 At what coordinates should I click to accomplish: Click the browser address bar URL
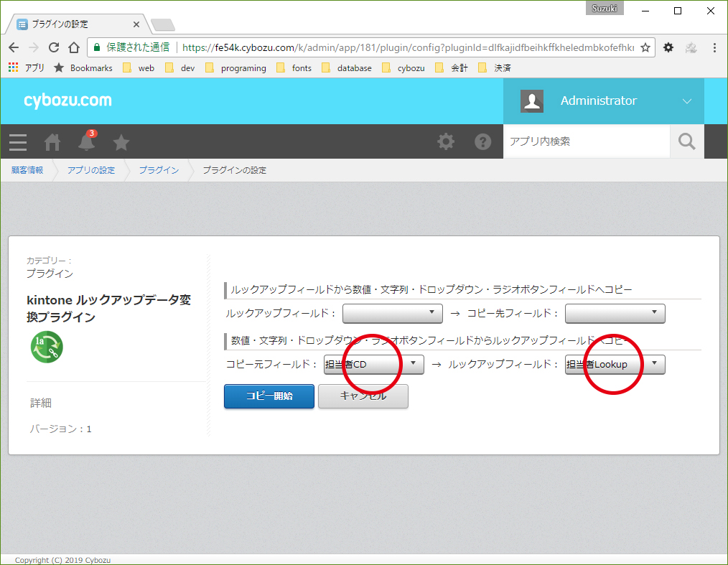click(x=408, y=47)
